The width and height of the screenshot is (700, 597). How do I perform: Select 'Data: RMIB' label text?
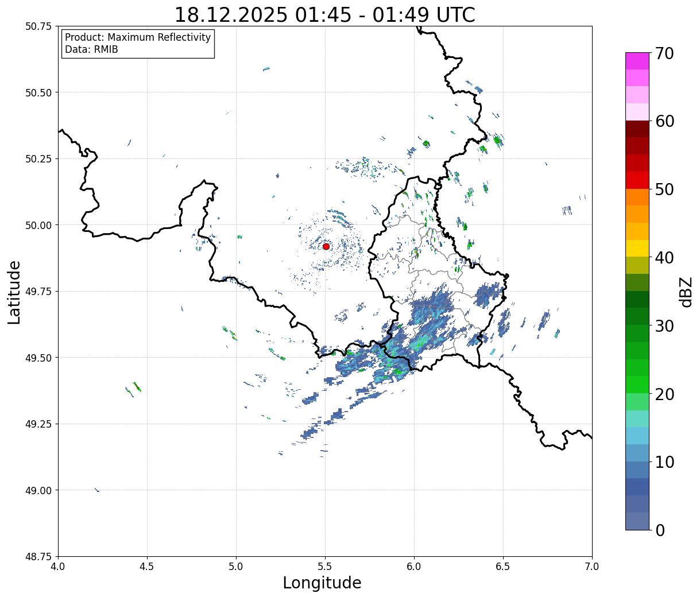click(x=91, y=49)
